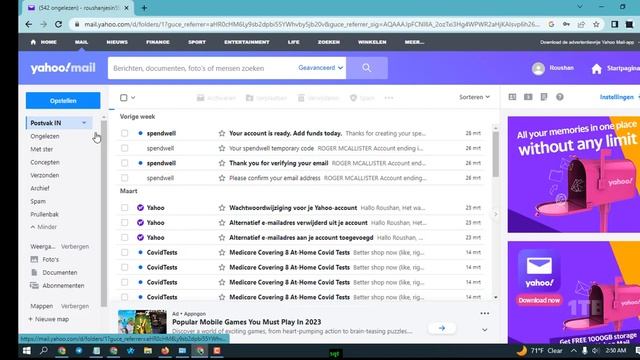Screen dimensions: 640x360
Task: Expand the Postvak IN dropdown arrow
Action: [84, 123]
